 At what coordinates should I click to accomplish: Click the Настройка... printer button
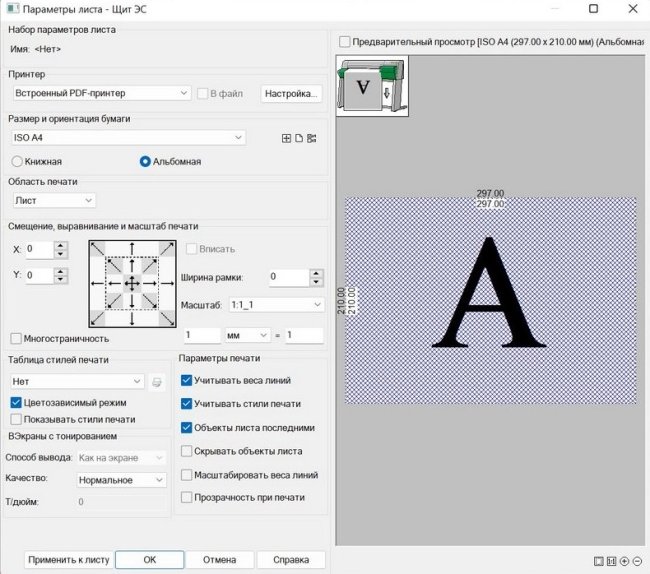coord(292,93)
